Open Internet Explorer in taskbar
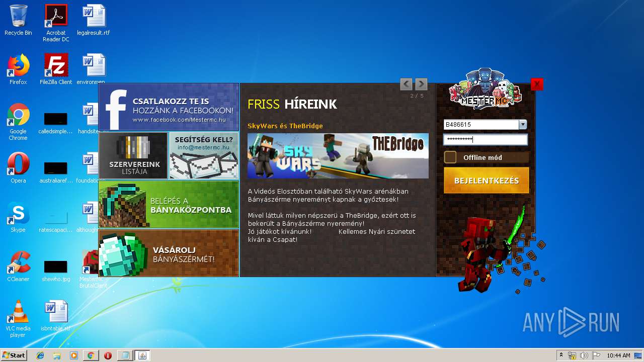The width and height of the screenshot is (644, 362). tap(40, 355)
